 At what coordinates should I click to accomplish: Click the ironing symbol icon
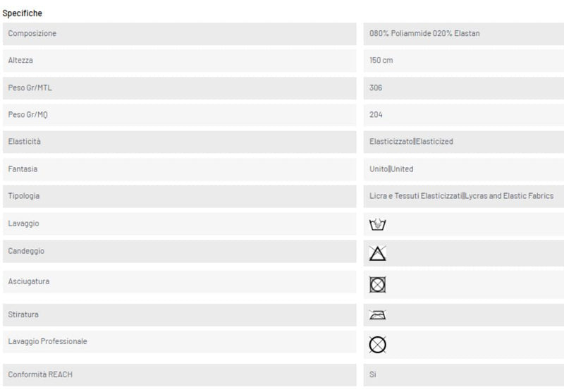[377, 314]
